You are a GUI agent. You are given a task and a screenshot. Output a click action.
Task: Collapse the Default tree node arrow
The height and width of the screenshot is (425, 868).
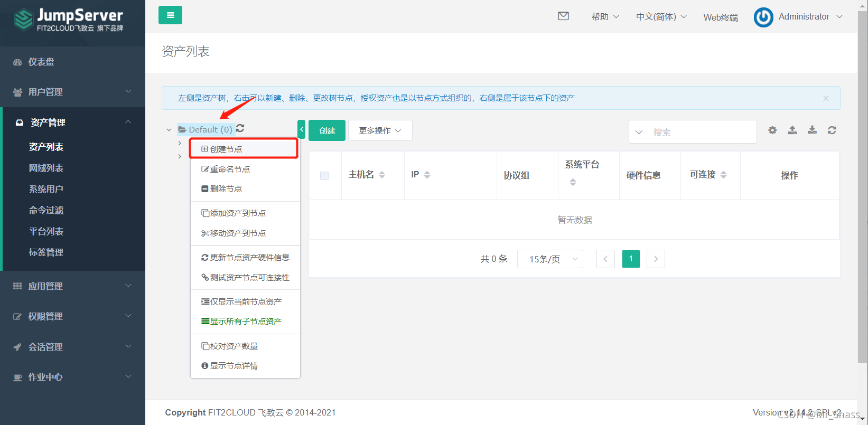pyautogui.click(x=169, y=129)
